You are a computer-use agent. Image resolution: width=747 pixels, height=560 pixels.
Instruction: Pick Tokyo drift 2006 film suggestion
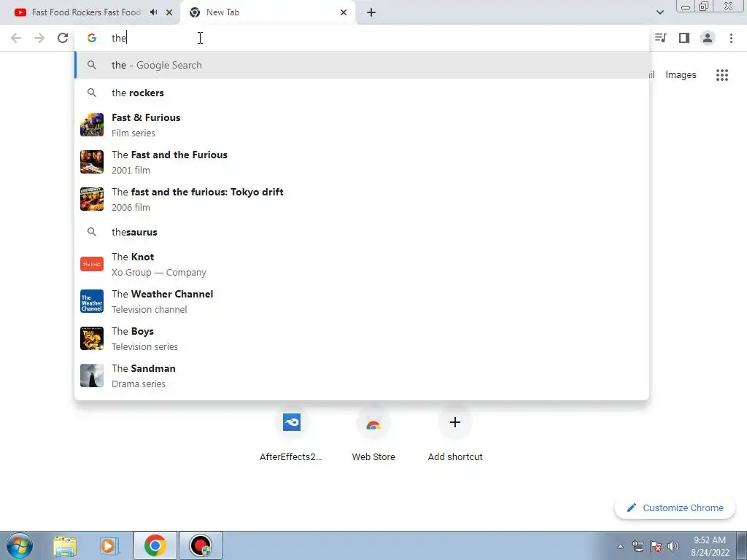362,199
